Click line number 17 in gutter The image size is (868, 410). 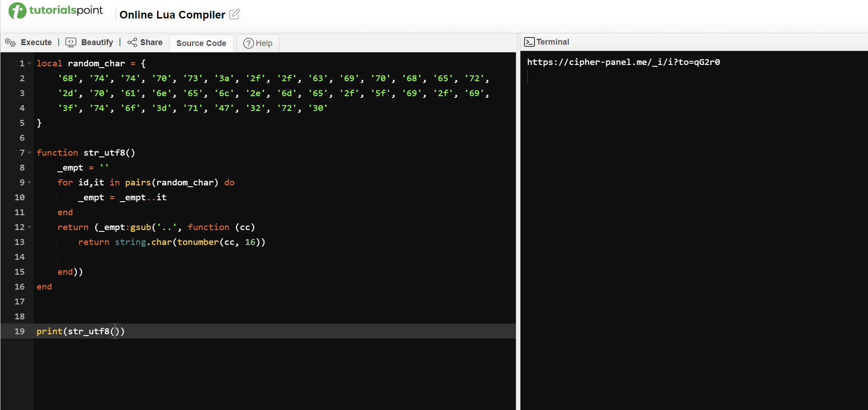coord(19,302)
